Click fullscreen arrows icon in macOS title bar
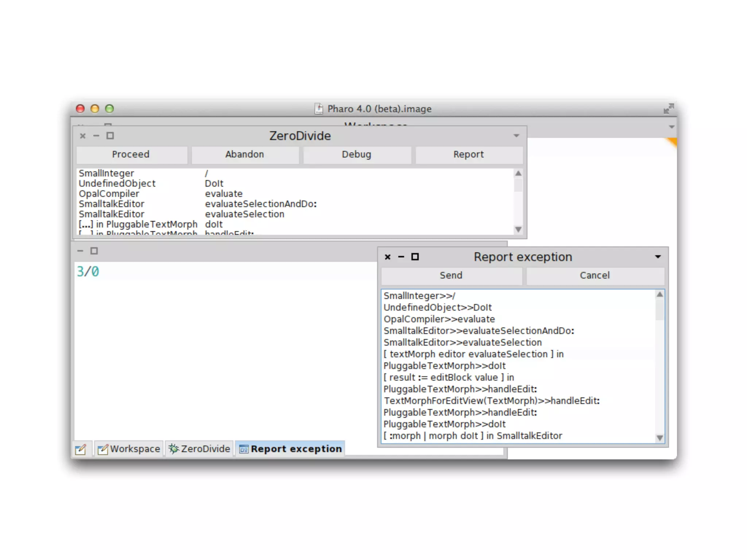The image size is (747, 560). [668, 109]
